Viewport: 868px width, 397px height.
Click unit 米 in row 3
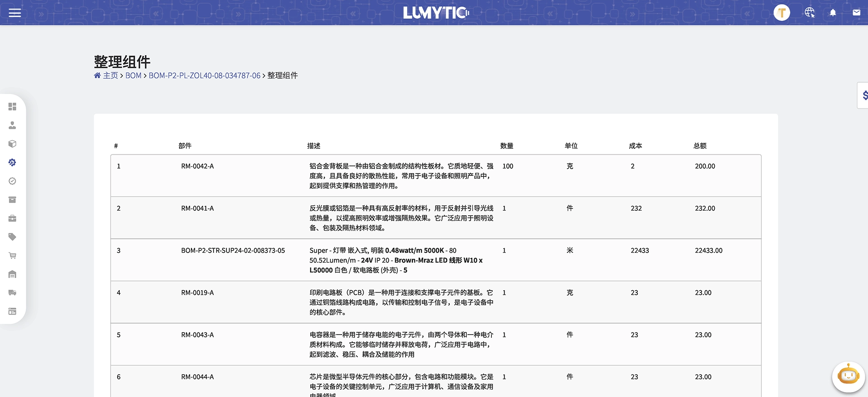pos(570,250)
